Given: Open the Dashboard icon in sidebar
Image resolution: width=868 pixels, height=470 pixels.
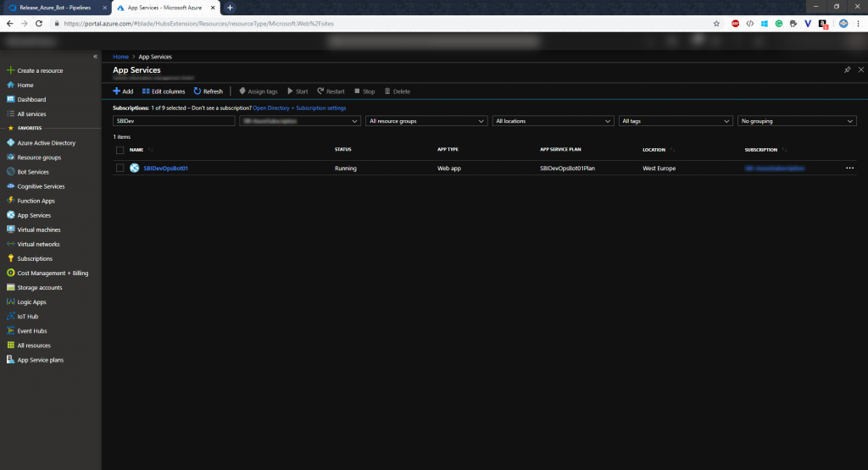Looking at the screenshot, I should click(x=10, y=99).
